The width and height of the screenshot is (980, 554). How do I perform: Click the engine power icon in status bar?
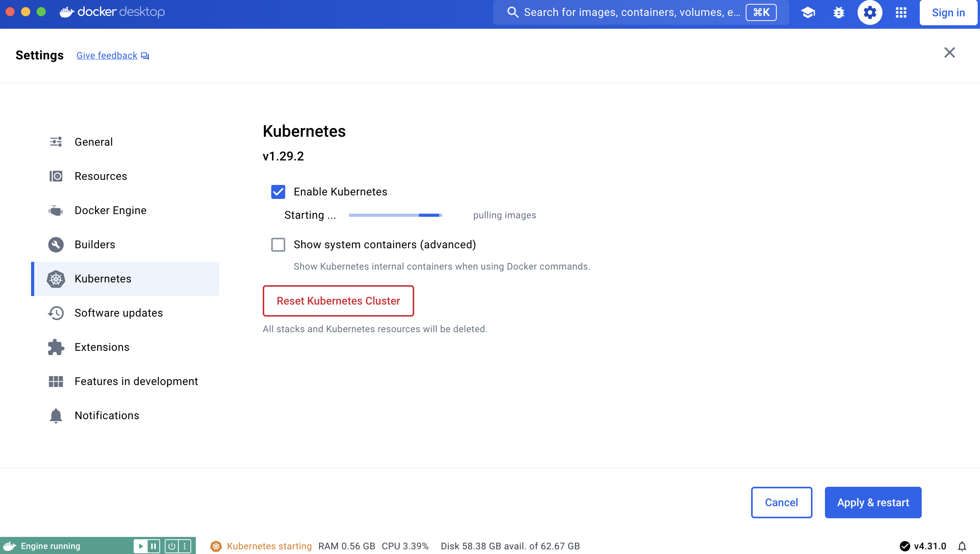coord(171,546)
